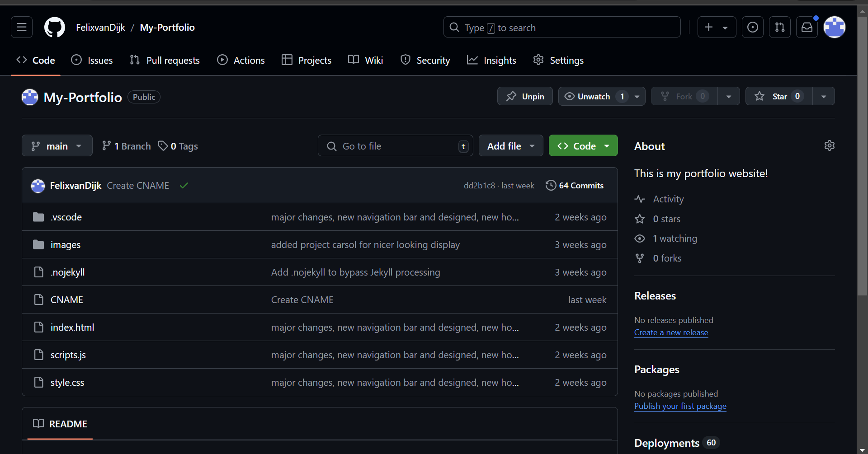Click the 1 watching link
Viewport: 868px width, 454px height.
(675, 238)
